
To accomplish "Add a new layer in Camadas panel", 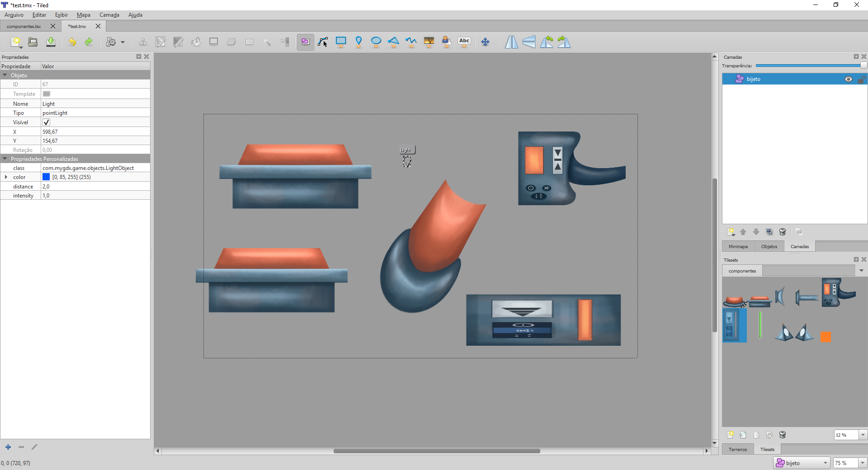I will [x=731, y=232].
